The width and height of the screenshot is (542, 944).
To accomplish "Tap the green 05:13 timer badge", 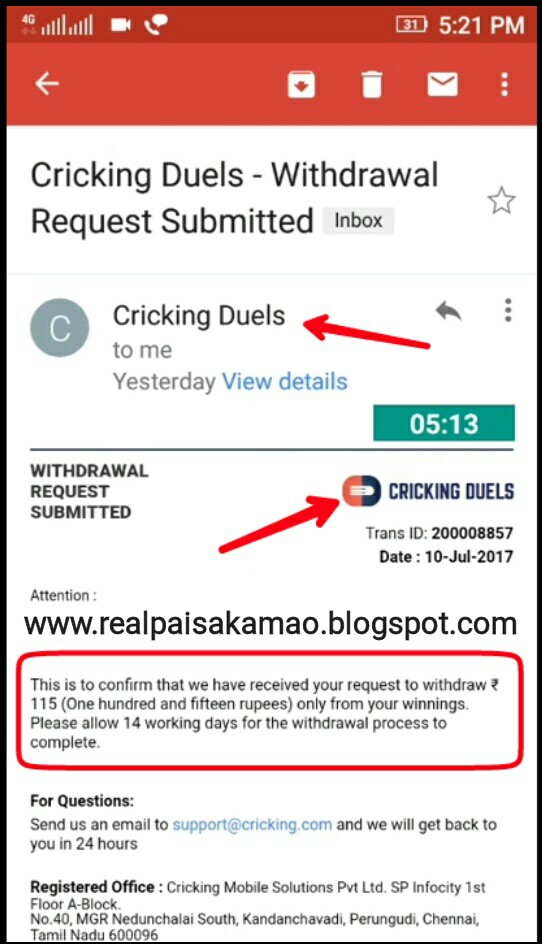I will click(444, 423).
